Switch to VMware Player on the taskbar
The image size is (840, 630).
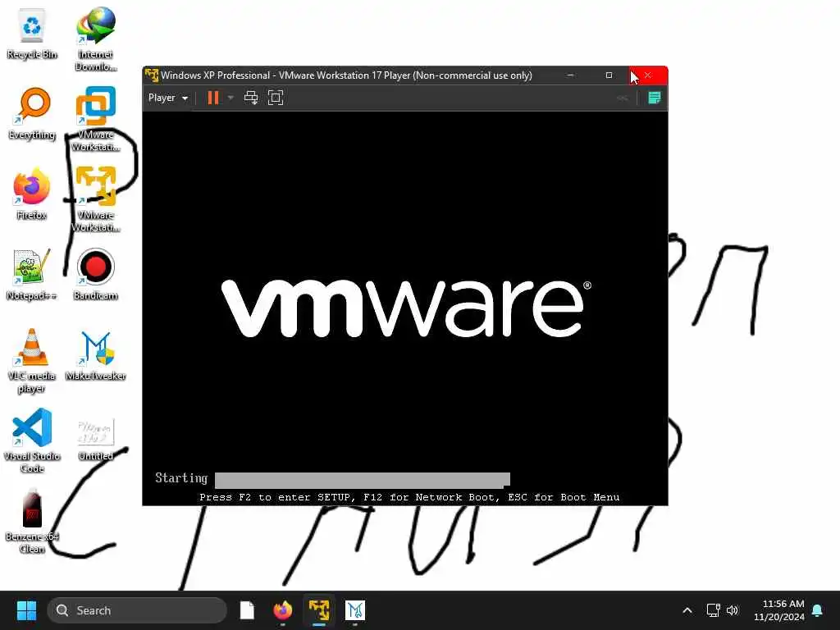tap(319, 610)
